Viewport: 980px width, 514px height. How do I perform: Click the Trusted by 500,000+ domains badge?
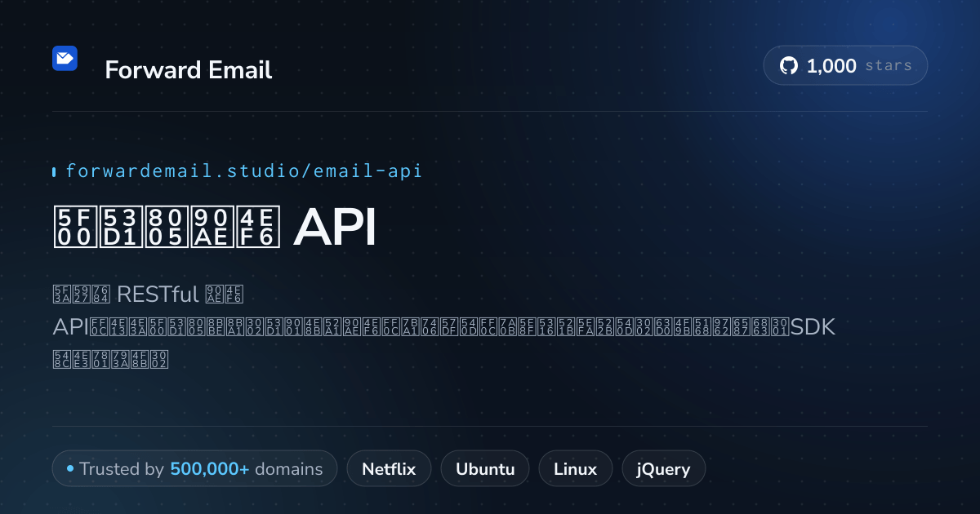coord(194,469)
